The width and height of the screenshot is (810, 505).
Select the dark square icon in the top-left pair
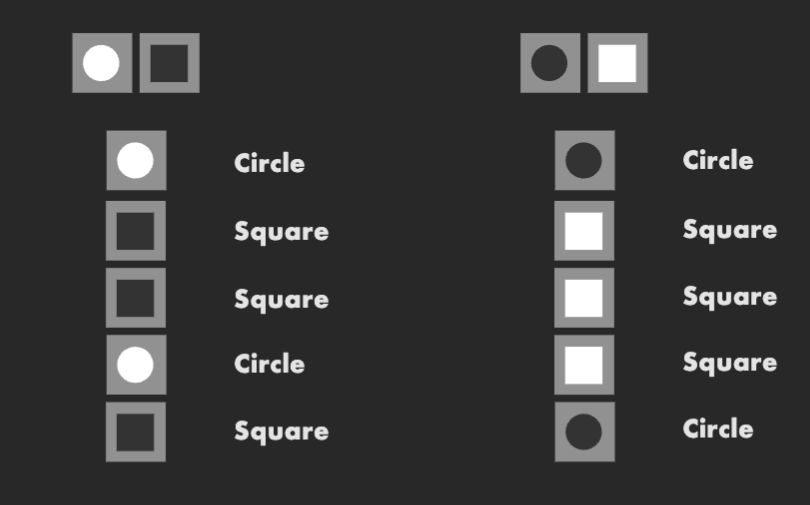pyautogui.click(x=169, y=63)
